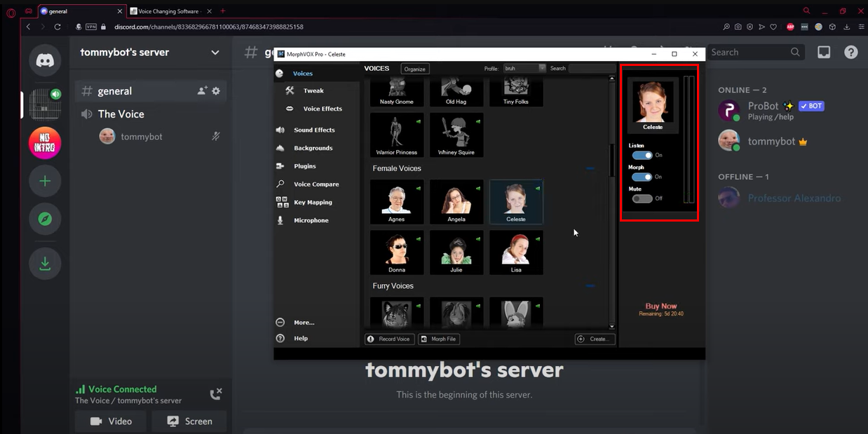Choose the Tiny Folks voice
868x434 pixels.
pyautogui.click(x=516, y=93)
